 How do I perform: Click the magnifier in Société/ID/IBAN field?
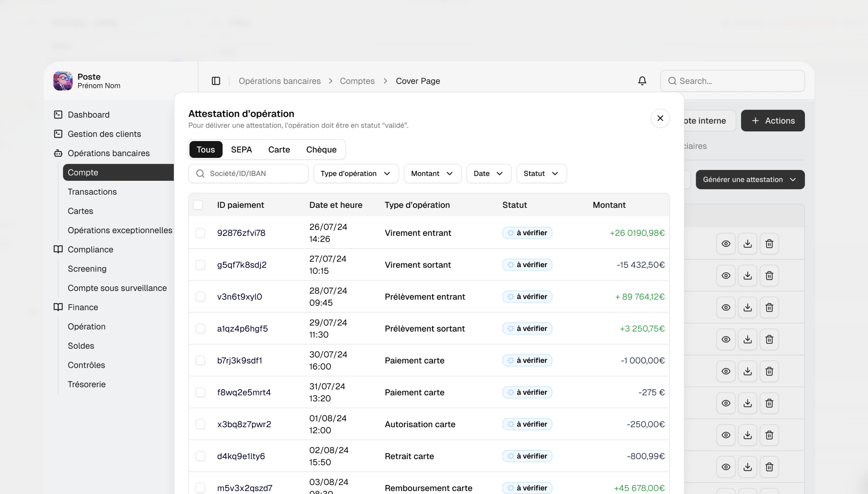tap(200, 174)
